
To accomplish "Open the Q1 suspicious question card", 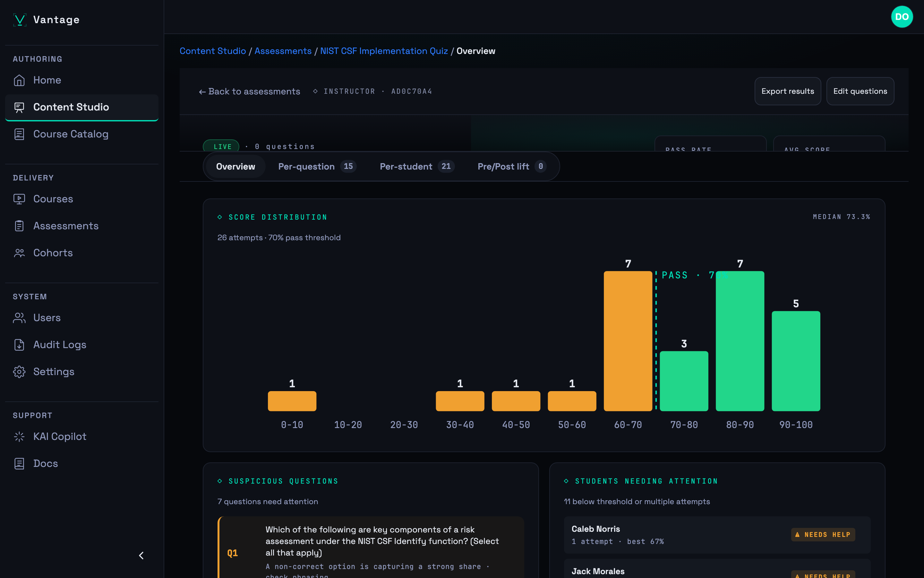I will coord(371,547).
